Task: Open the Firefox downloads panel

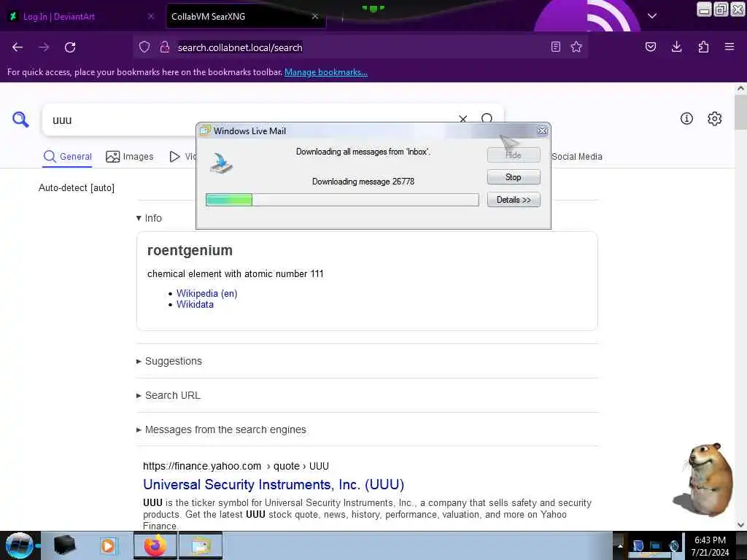Action: pos(676,47)
